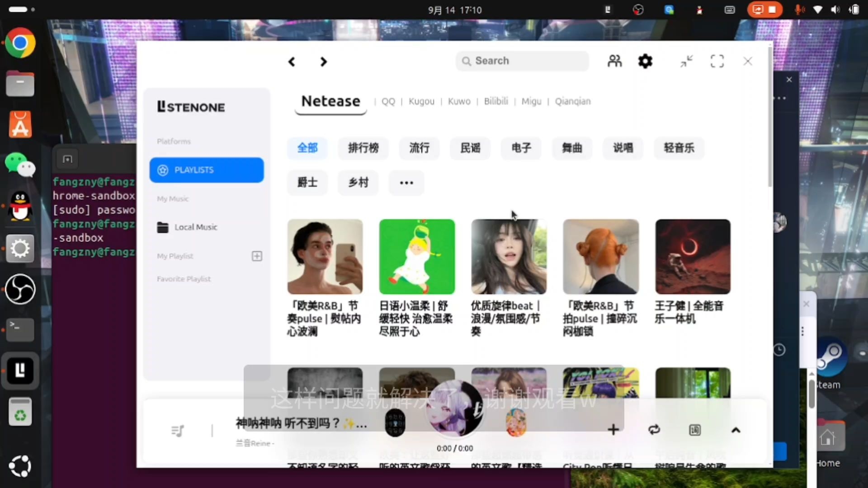Image resolution: width=868 pixels, height=488 pixels.
Task: Toggle loop playback mode icon
Action: point(654,430)
